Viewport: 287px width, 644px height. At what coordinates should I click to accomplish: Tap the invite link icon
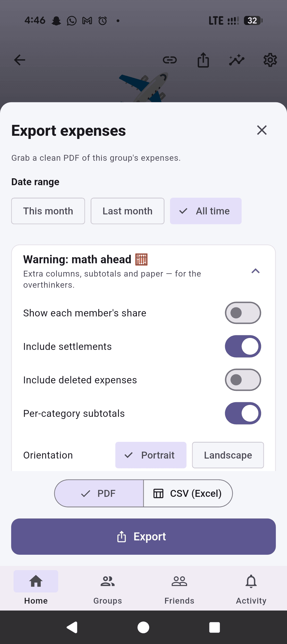pos(170,60)
